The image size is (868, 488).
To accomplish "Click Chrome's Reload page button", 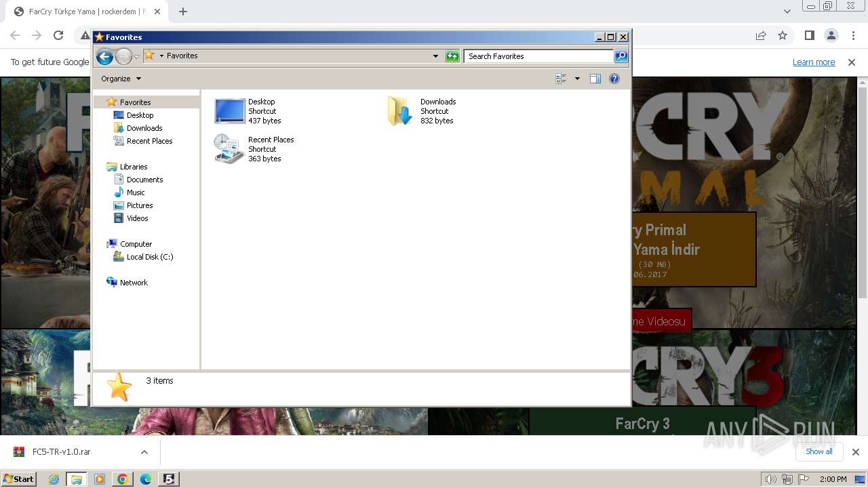I will click(x=58, y=35).
